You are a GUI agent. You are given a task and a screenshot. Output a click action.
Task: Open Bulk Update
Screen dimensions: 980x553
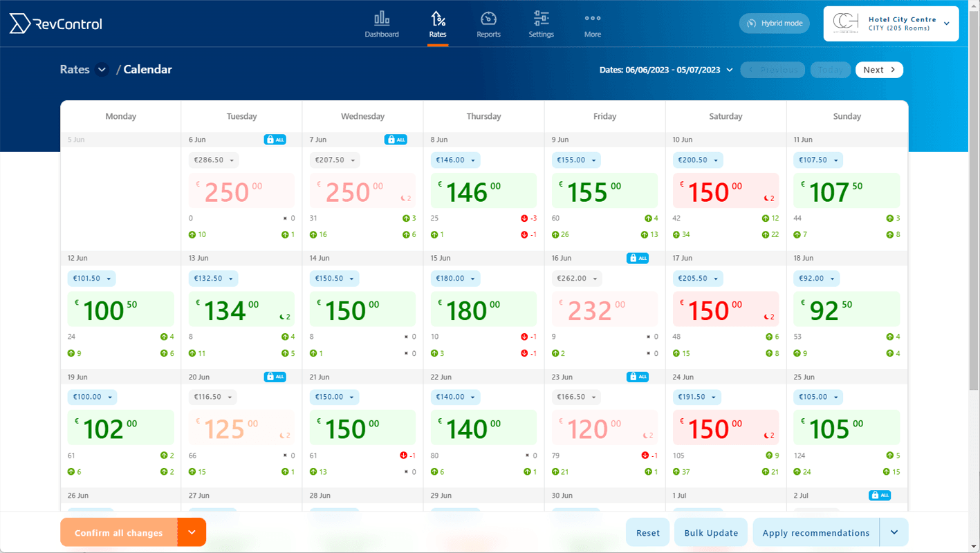(710, 532)
